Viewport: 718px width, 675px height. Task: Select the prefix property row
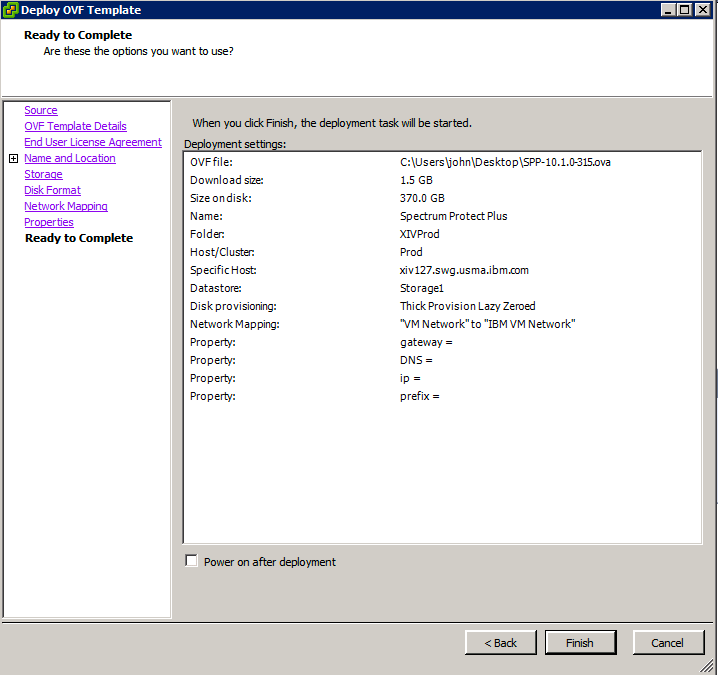(442, 396)
